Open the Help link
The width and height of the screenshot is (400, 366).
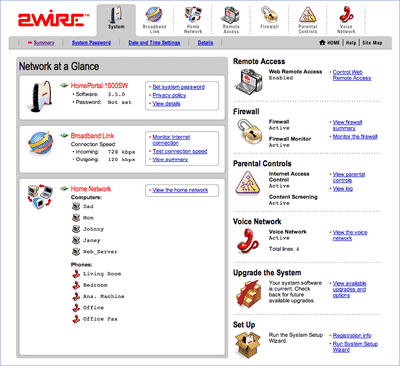tap(351, 43)
